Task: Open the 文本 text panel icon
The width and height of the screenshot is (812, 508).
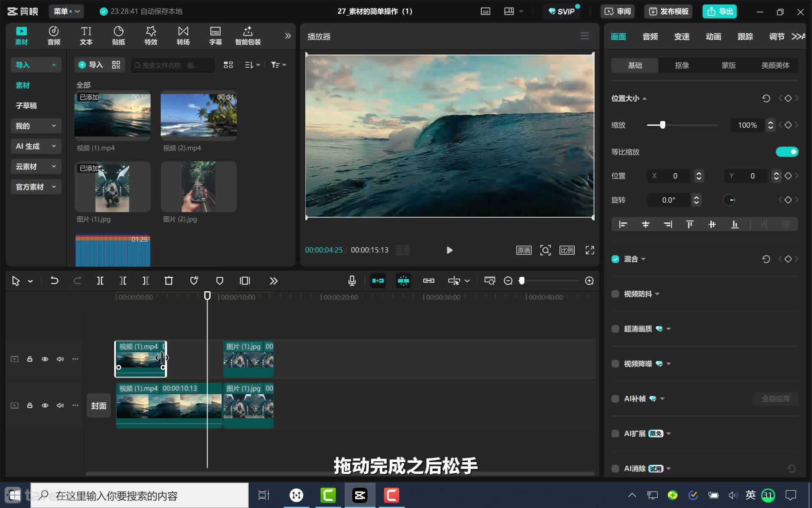Action: click(86, 36)
